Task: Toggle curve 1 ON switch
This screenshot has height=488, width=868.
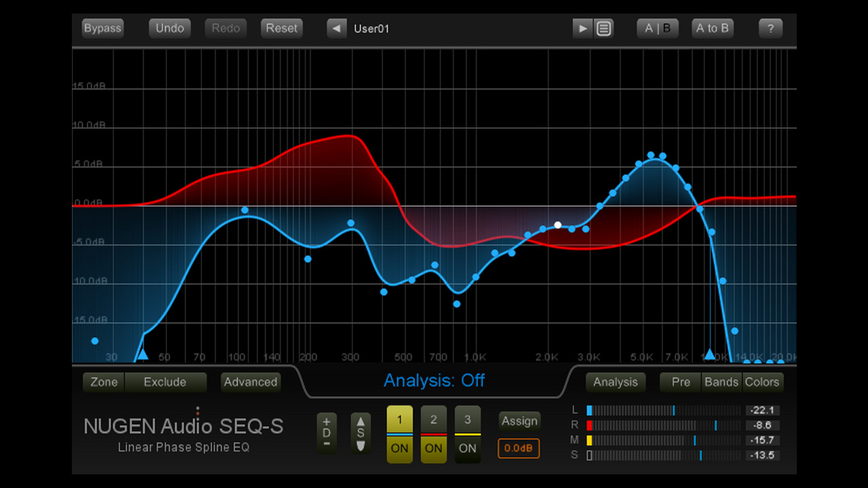Action: point(400,449)
